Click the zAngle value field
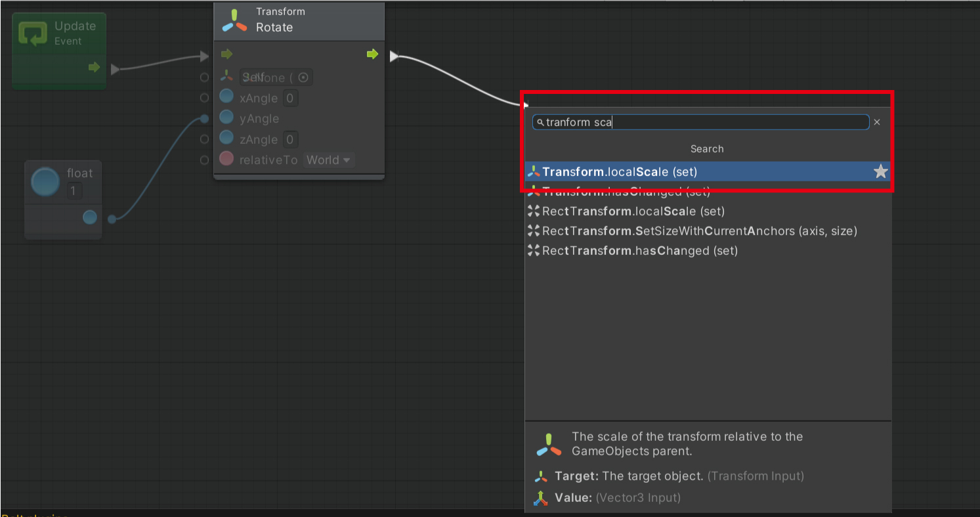980x517 pixels. [290, 139]
